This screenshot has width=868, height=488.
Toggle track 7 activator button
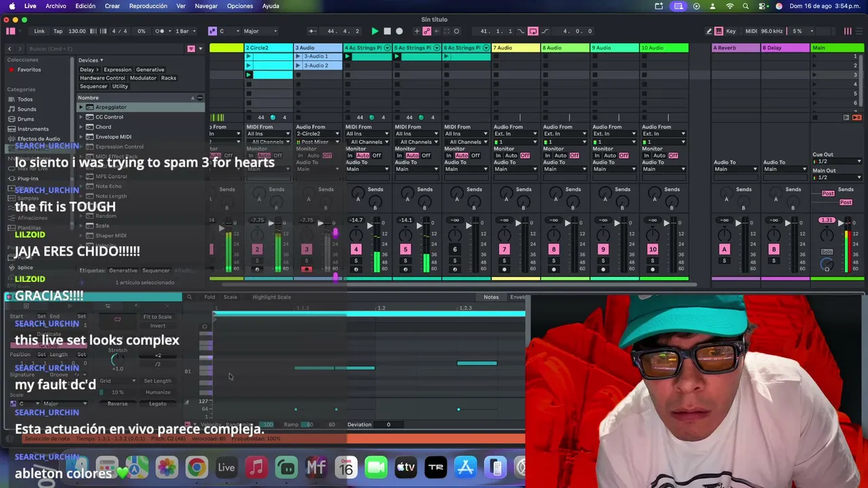(504, 249)
